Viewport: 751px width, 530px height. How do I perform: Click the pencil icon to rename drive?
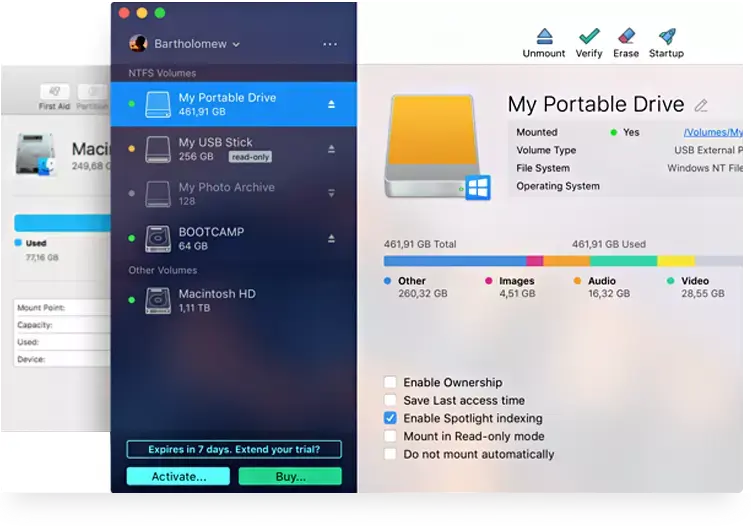(x=701, y=105)
